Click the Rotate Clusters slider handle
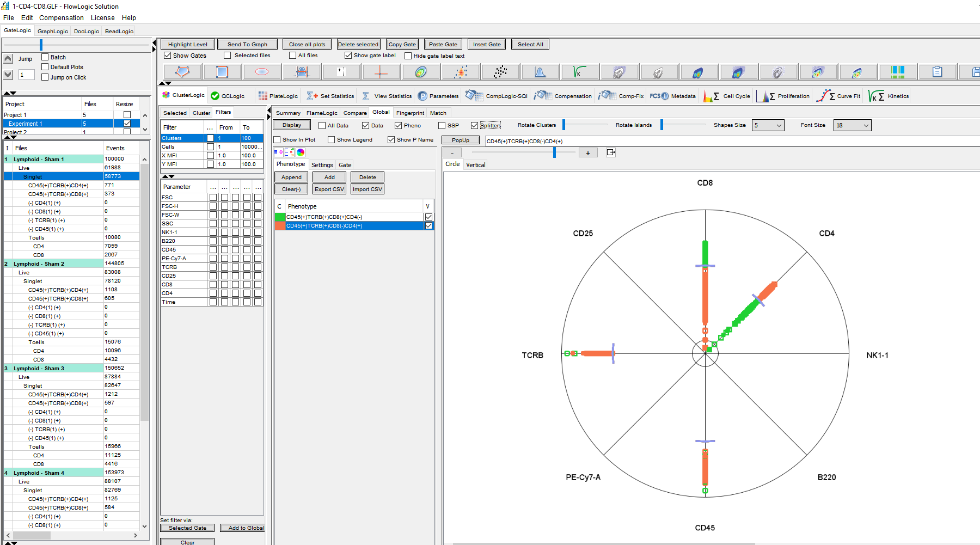 pyautogui.click(x=564, y=125)
